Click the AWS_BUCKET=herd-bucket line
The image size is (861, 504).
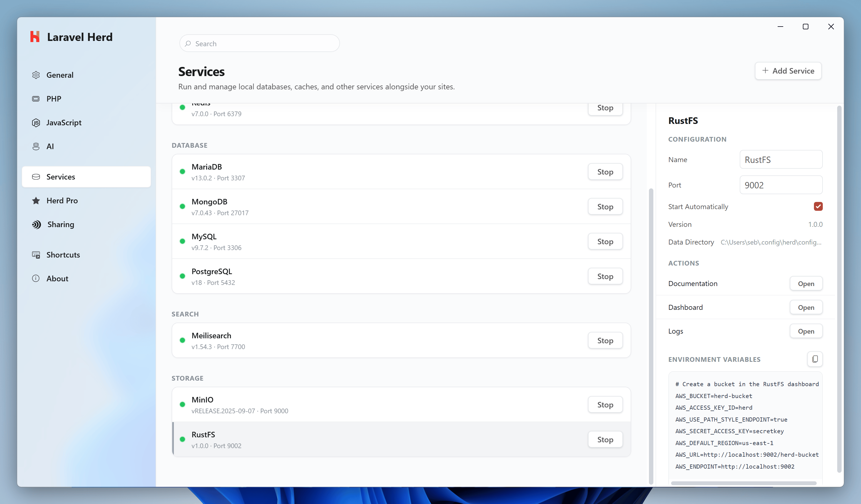pos(714,396)
